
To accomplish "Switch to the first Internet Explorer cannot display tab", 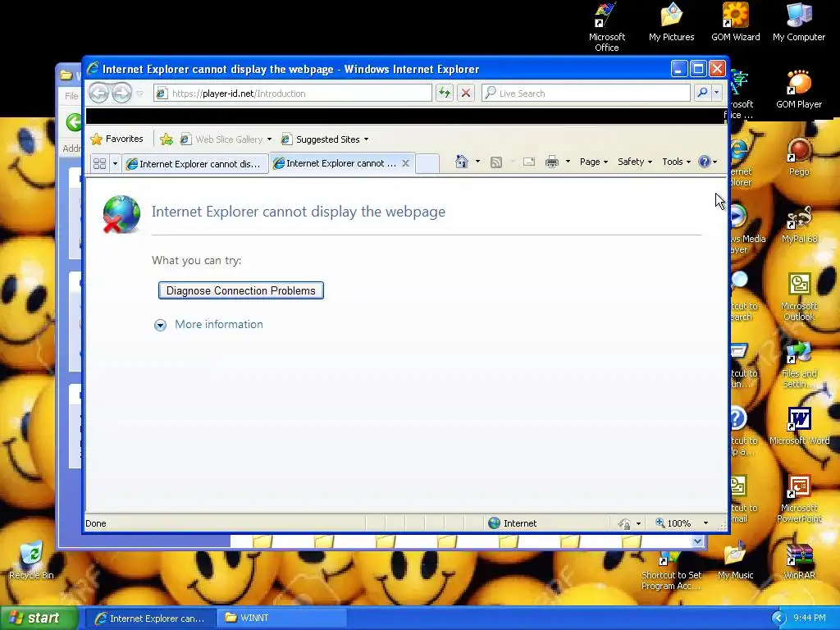I will pos(195,164).
